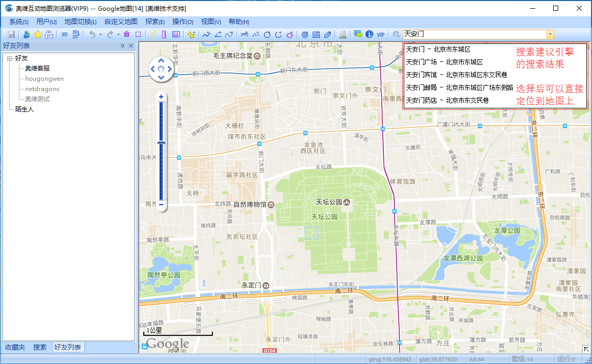Select the add circle tool
Image resolution: width=592 pixels, height=364 pixels.
point(267,35)
